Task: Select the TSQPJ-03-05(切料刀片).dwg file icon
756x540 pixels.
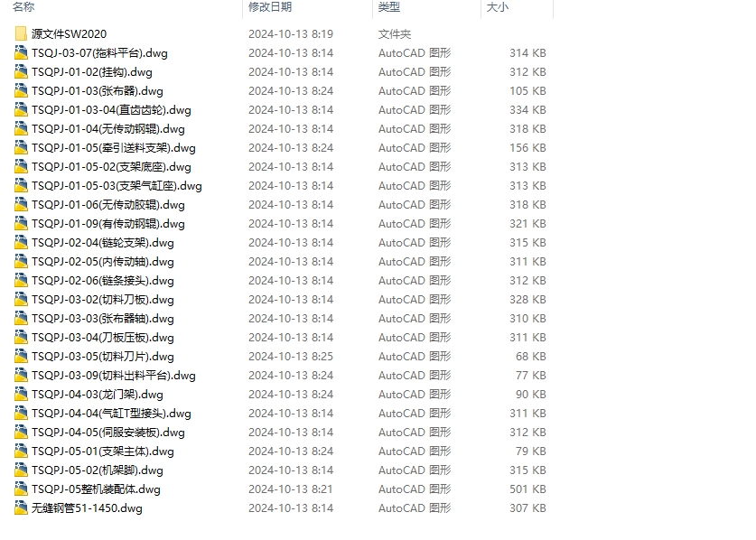Action: [21, 357]
